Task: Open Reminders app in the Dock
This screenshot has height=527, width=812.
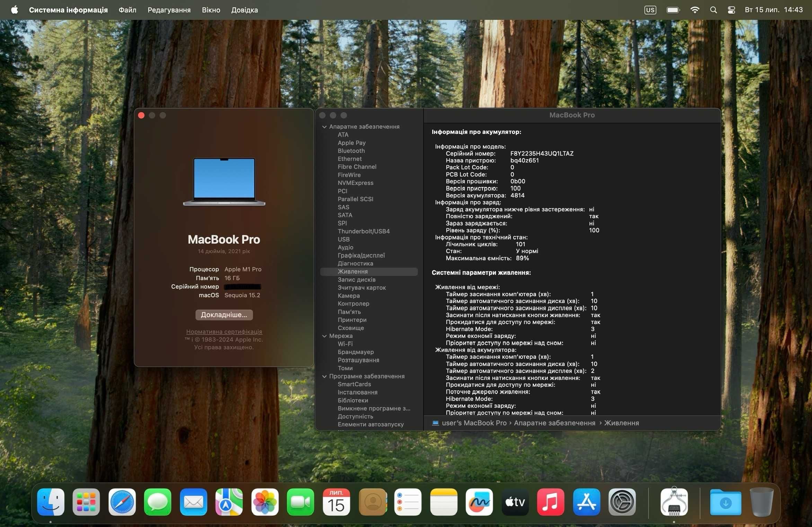Action: tap(408, 502)
